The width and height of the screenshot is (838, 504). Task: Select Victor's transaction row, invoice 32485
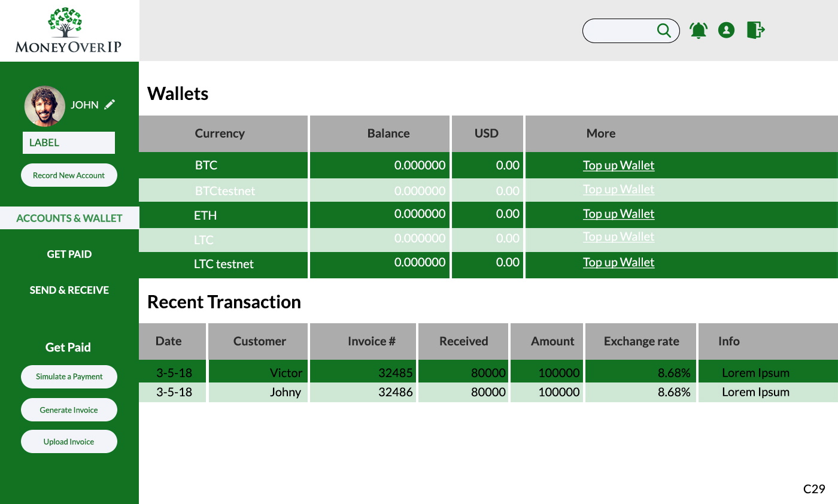(x=395, y=372)
